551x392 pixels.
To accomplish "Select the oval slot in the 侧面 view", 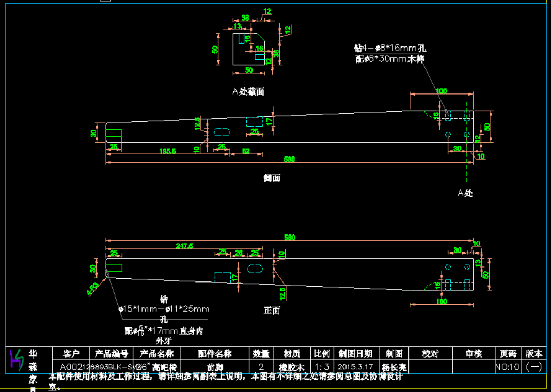I will point(222,131).
